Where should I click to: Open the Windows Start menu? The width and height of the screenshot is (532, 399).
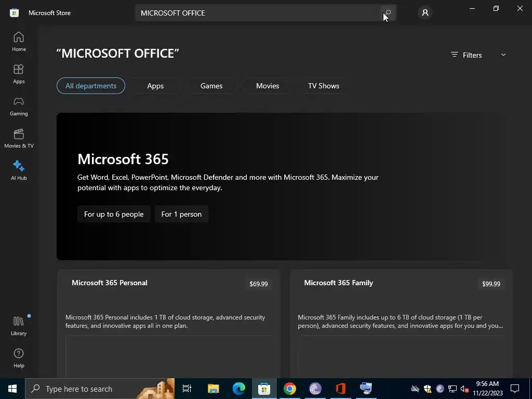(12, 389)
